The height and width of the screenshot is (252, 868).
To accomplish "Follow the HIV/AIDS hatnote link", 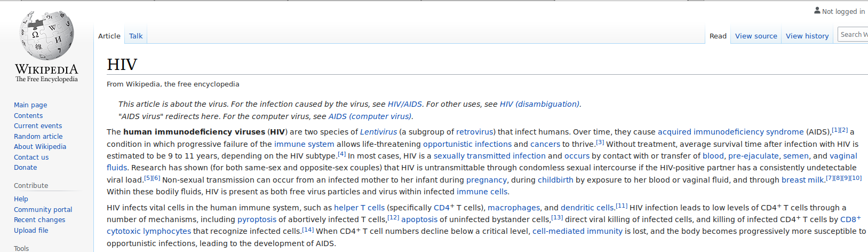I will (404, 104).
